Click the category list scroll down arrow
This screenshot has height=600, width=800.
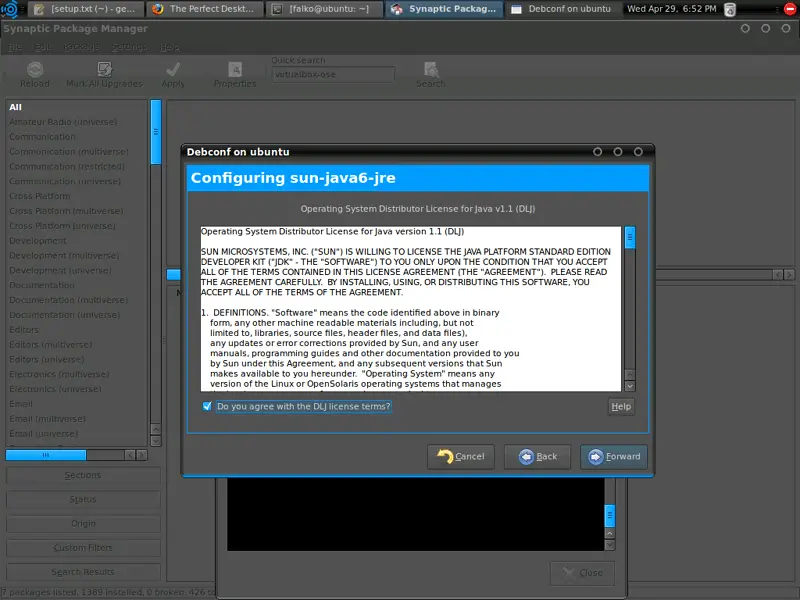tap(156, 441)
